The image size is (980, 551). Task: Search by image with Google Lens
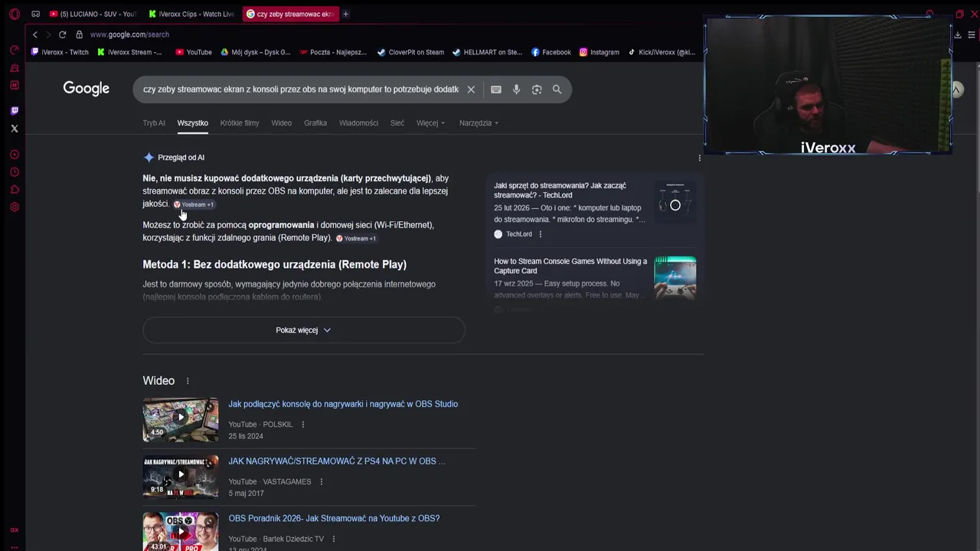537,90
